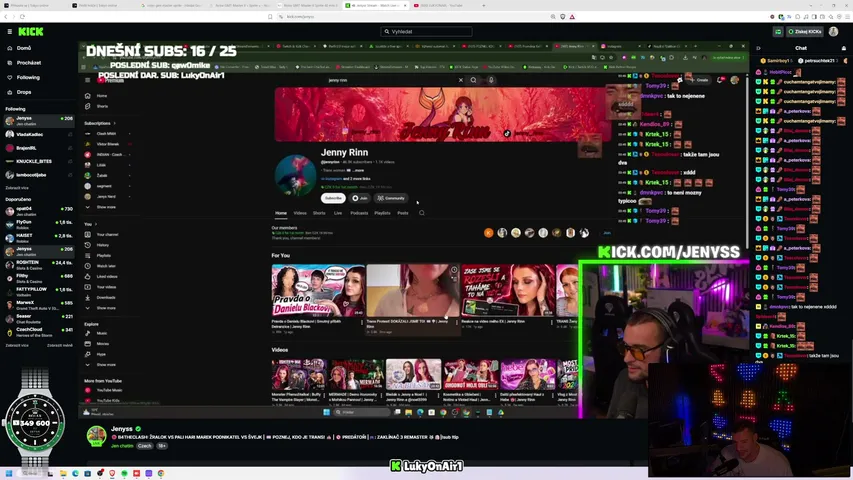The image size is (853, 480).
Task: Click the green KICK logo
Action: click(x=30, y=32)
